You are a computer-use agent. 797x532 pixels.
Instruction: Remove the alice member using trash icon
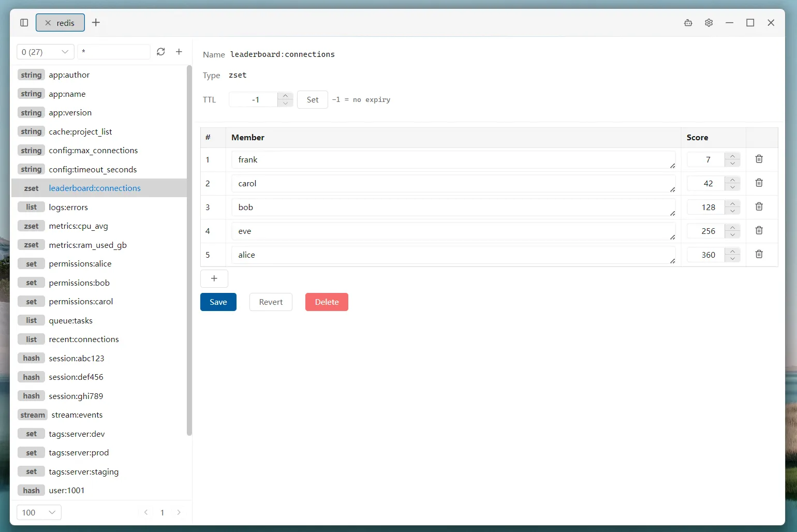759,254
